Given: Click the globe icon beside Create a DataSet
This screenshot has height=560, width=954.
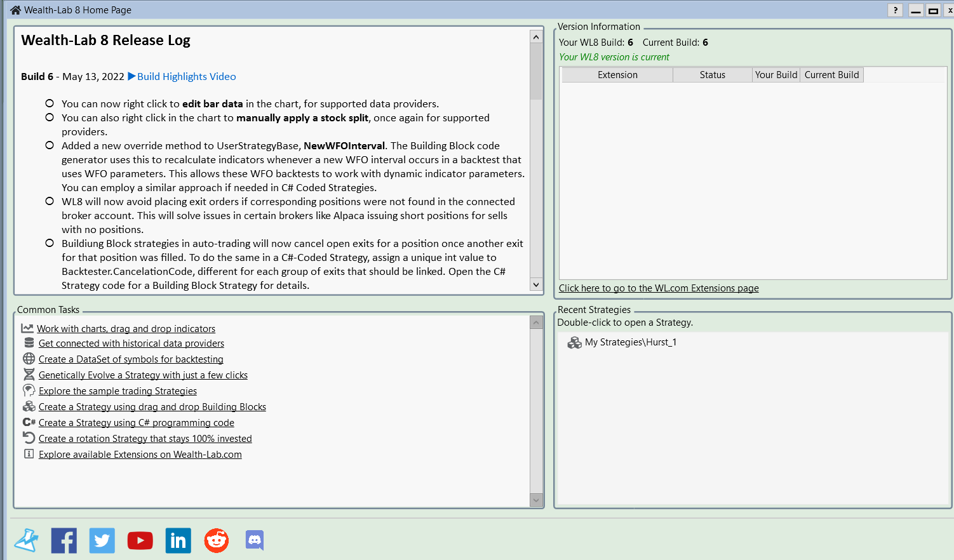Looking at the screenshot, I should click(29, 359).
